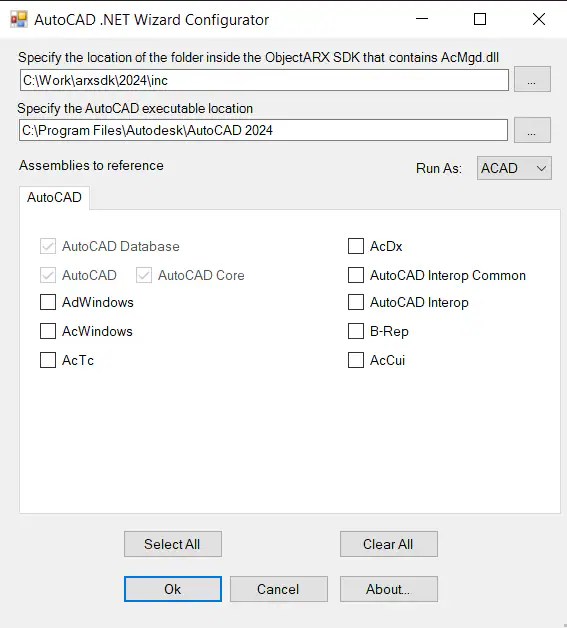The width and height of the screenshot is (567, 628).
Task: Open the About dialog
Action: tap(389, 589)
